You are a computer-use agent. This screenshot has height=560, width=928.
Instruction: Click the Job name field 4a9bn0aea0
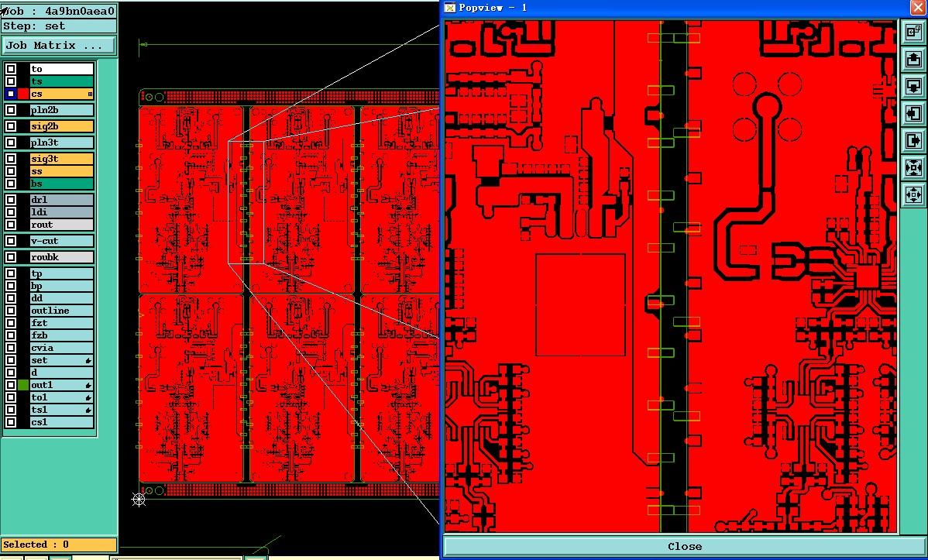click(x=59, y=12)
